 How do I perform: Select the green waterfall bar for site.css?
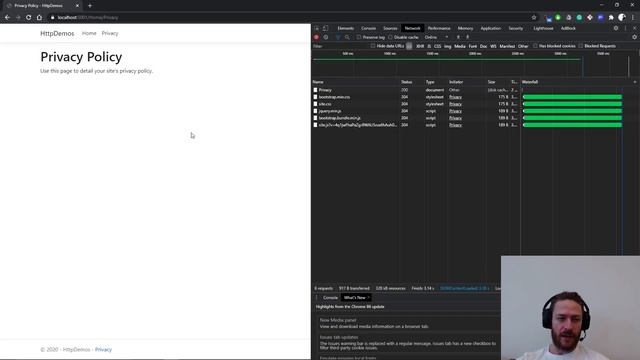click(572, 104)
